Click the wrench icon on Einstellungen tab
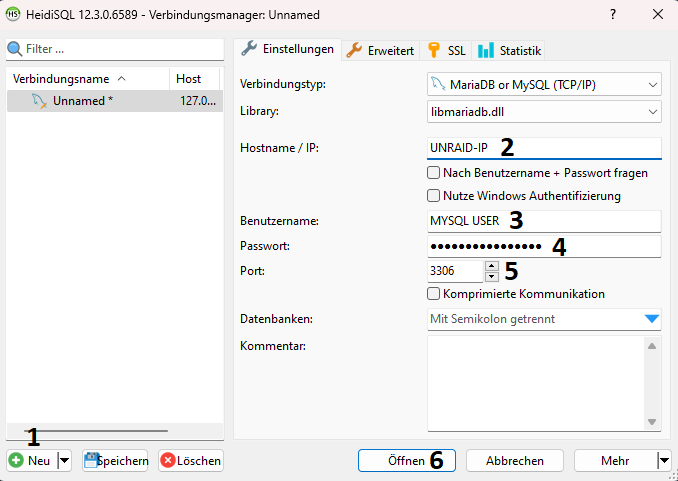The image size is (678, 481). [x=249, y=48]
